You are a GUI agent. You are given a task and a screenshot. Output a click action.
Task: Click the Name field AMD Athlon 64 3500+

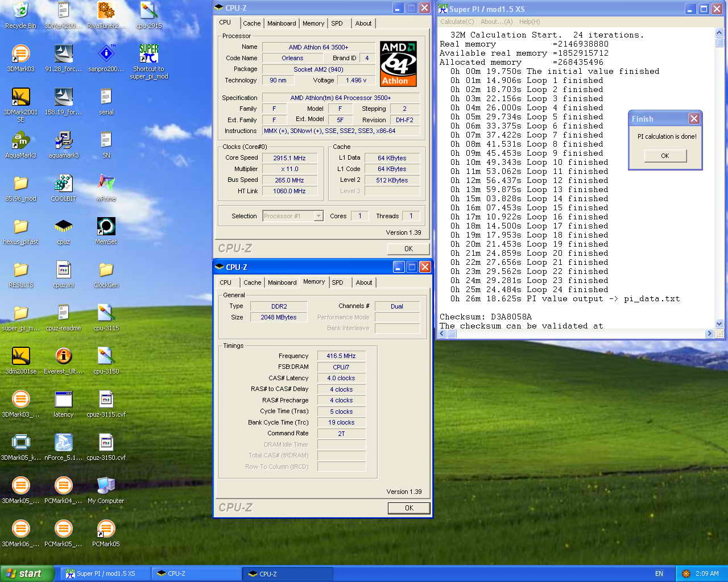pyautogui.click(x=318, y=47)
